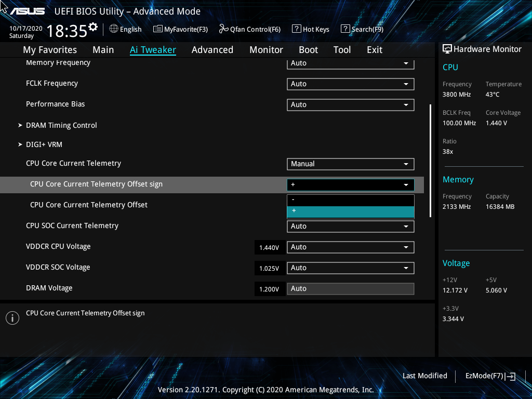Image resolution: width=532 pixels, height=399 pixels.
Task: Click the 3800 MHz CPU frequency value
Action: 457,95
